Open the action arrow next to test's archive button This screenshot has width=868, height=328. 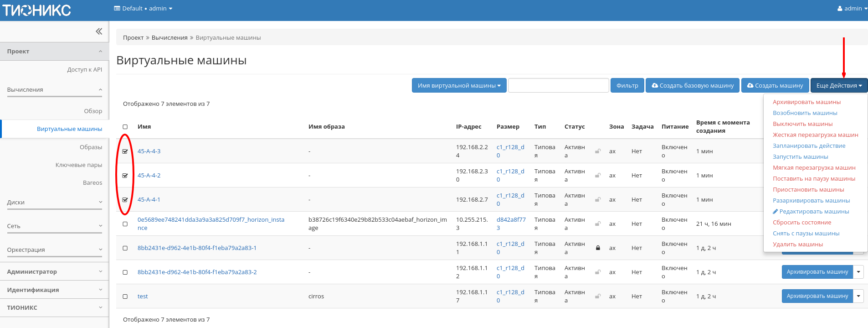click(858, 296)
